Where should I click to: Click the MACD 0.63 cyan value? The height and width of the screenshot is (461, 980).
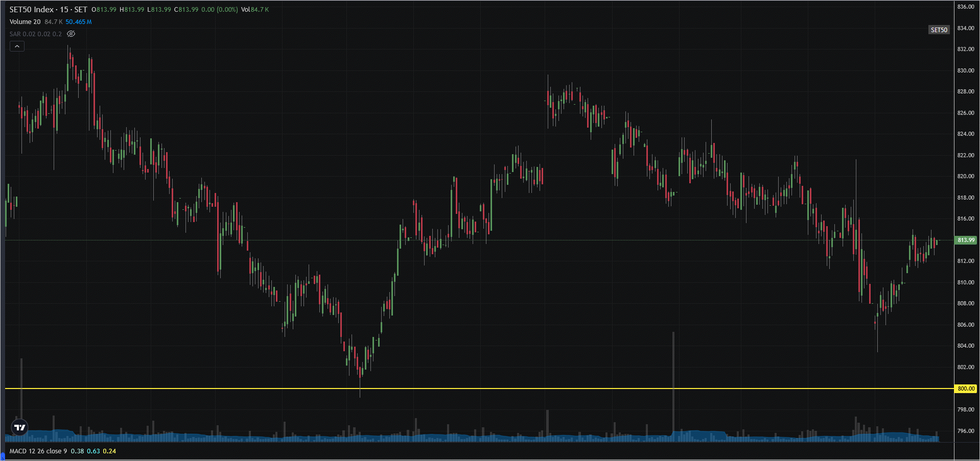94,451
